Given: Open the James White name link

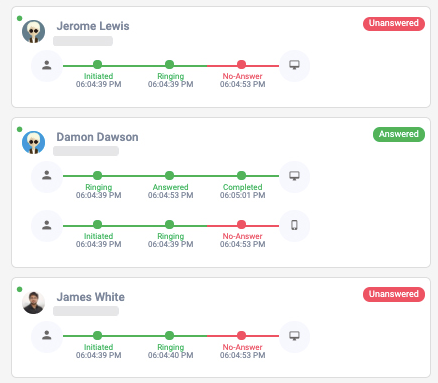Looking at the screenshot, I should (x=91, y=297).
